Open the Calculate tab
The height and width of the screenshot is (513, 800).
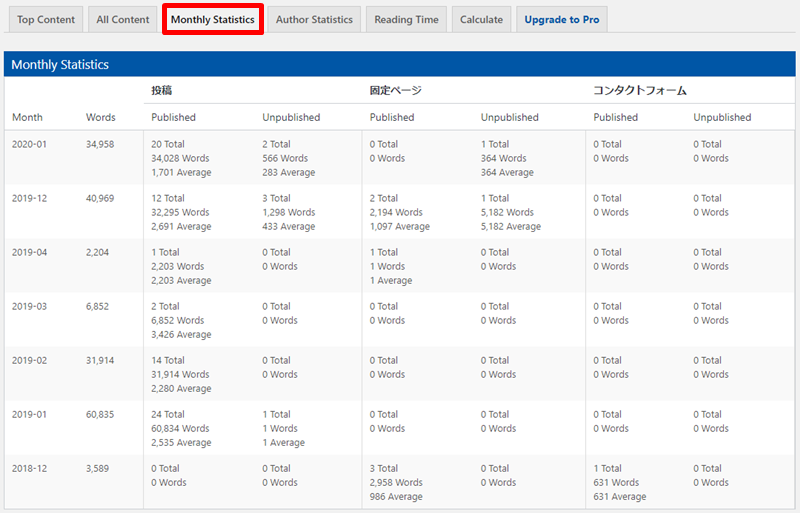tap(481, 19)
